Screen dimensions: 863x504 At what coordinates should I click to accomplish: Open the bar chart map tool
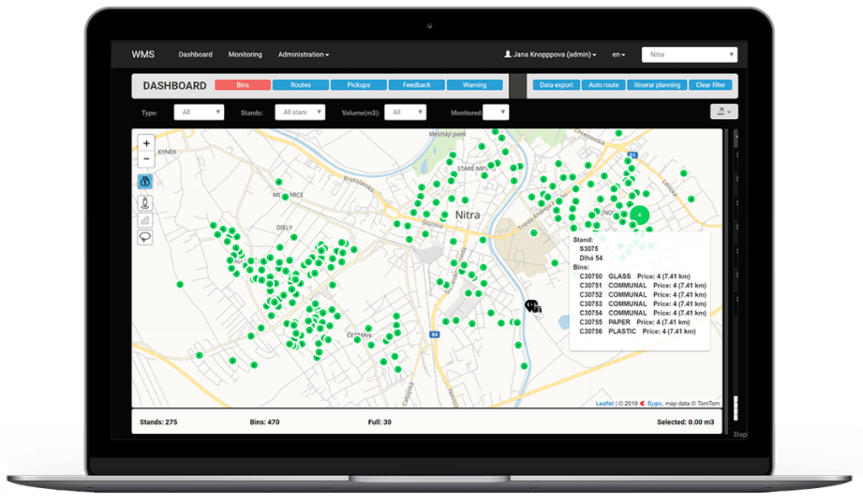144,219
